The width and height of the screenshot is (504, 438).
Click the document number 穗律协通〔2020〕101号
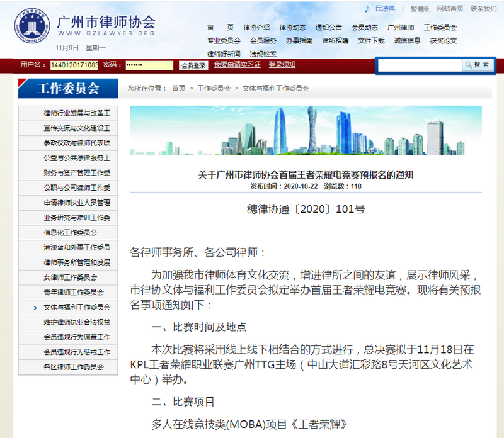click(306, 209)
